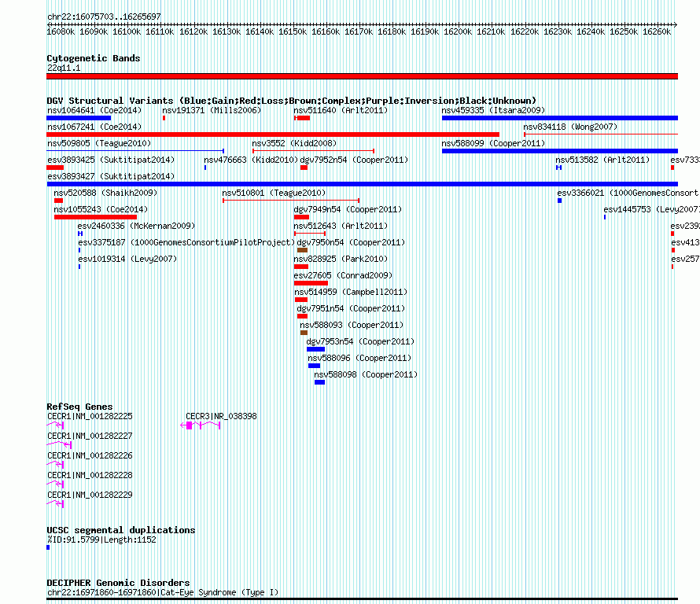Click the DECIPHER Genomic Disorders heading
This screenshot has width=700, height=604.
(118, 583)
